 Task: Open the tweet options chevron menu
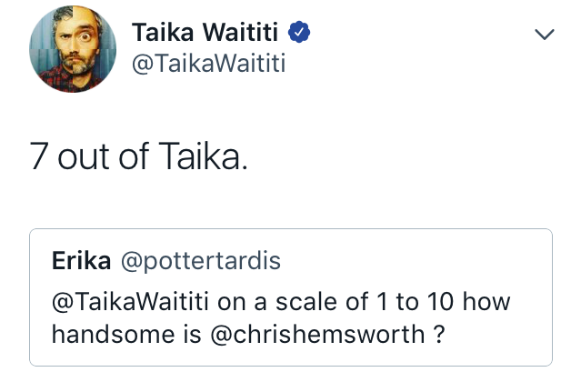[x=545, y=35]
